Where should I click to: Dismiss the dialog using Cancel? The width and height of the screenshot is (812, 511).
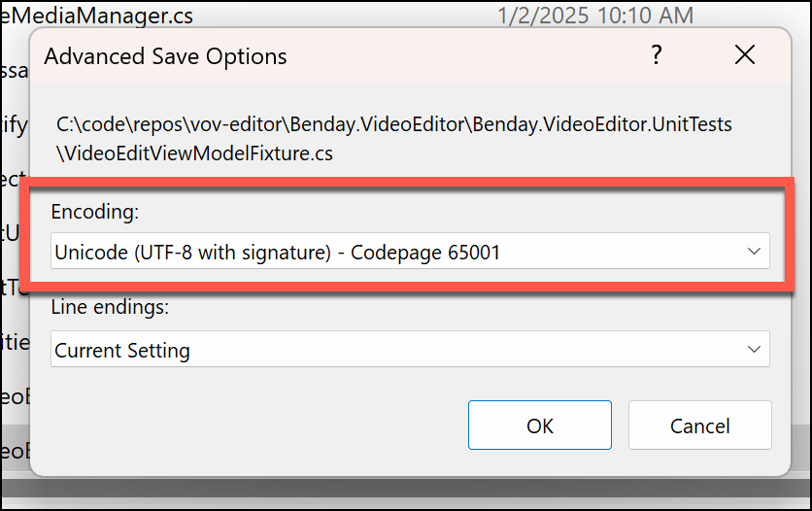point(700,426)
